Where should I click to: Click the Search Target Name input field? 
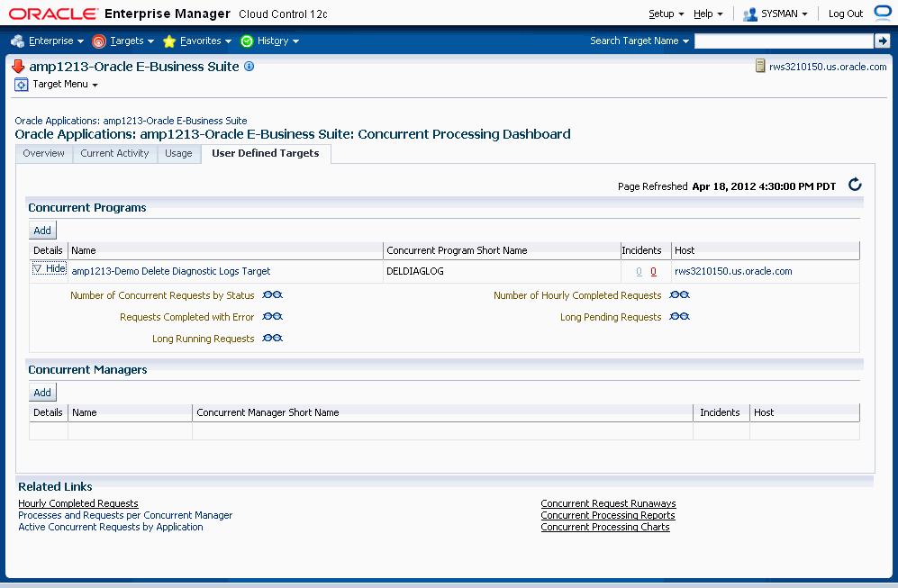pyautogui.click(x=784, y=41)
